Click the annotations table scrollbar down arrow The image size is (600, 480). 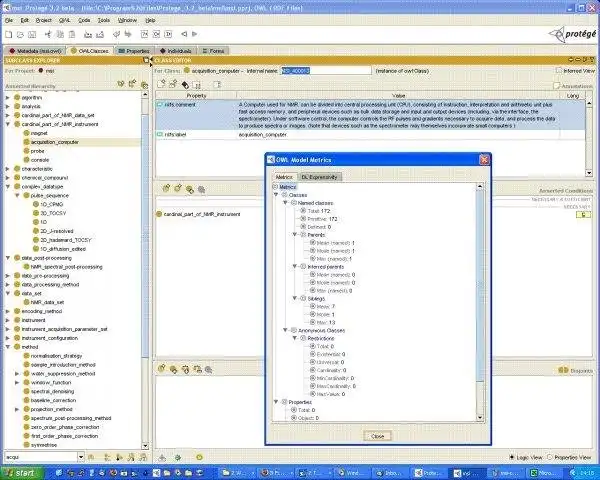click(x=589, y=173)
